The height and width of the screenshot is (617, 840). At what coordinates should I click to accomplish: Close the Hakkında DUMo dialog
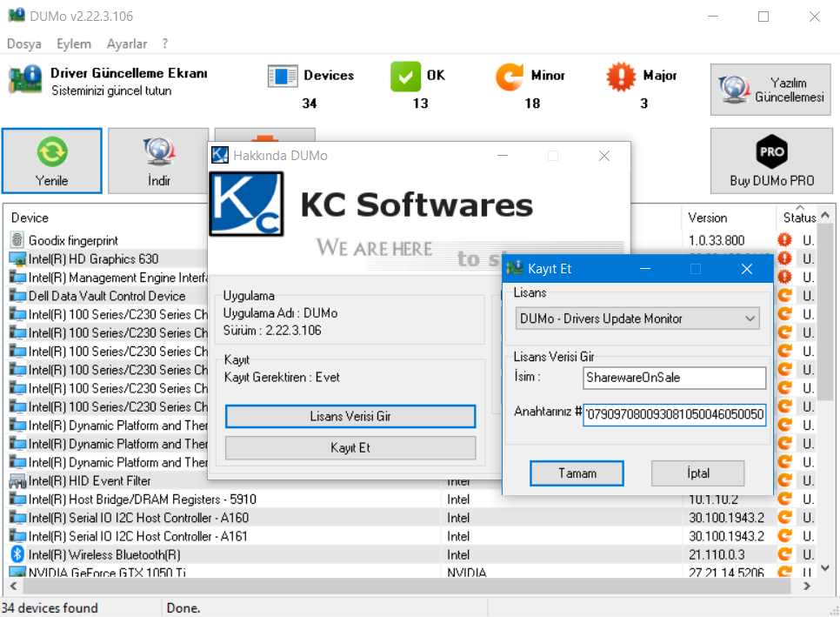(x=604, y=156)
